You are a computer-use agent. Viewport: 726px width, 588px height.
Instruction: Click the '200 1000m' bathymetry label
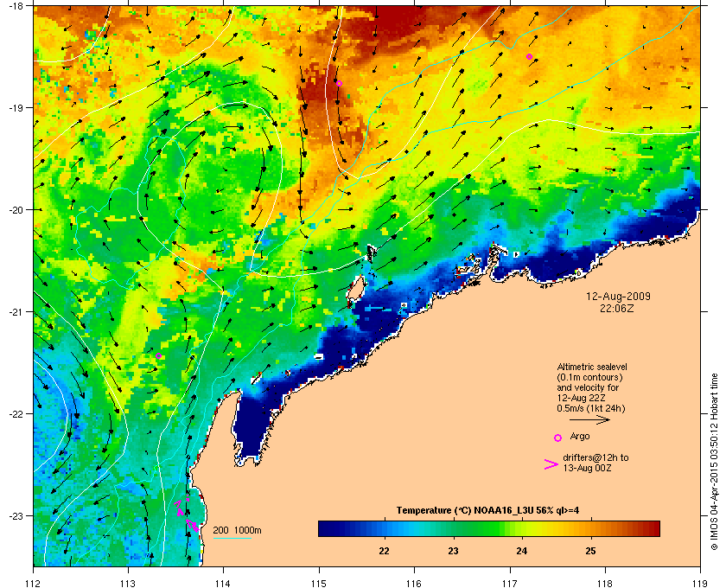237,530
